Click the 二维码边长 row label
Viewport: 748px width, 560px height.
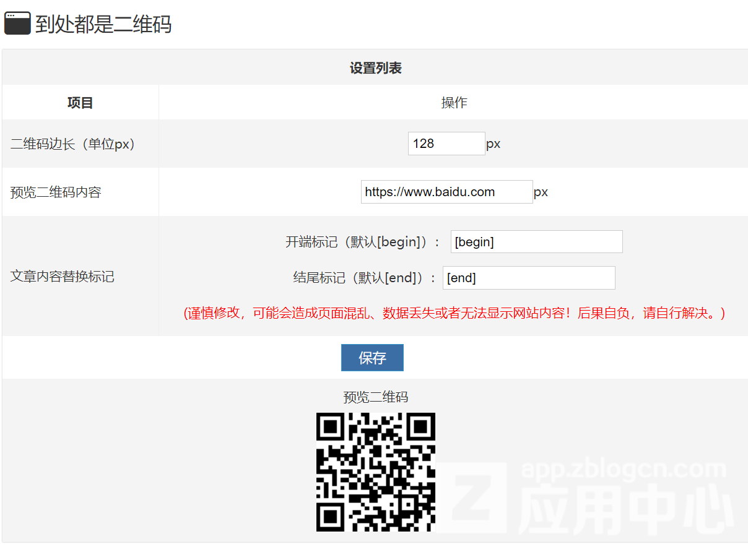73,144
